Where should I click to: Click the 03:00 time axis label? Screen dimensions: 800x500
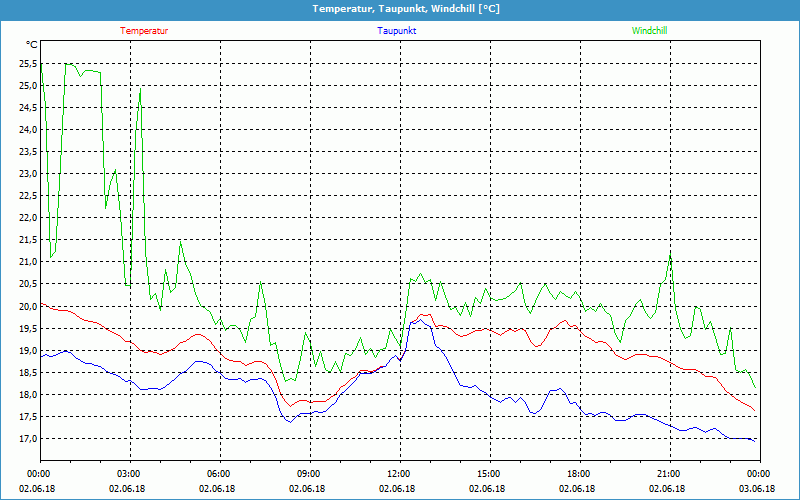pyautogui.click(x=131, y=474)
